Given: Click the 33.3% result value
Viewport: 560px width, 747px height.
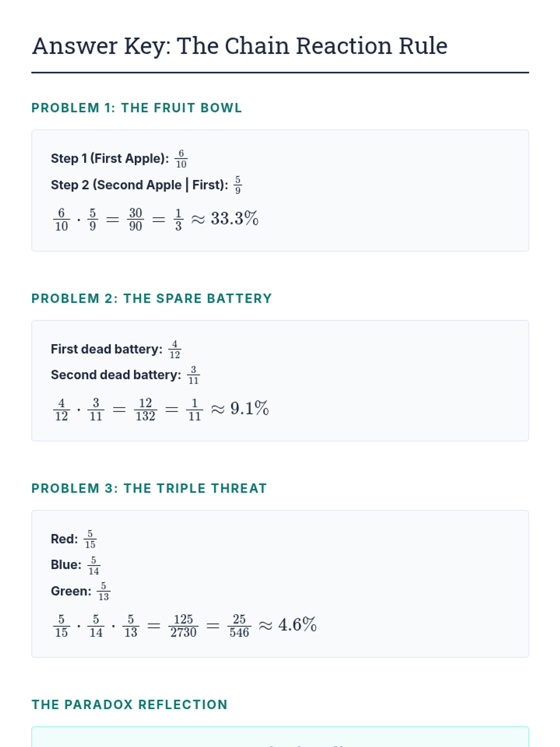Looking at the screenshot, I should click(x=234, y=218).
